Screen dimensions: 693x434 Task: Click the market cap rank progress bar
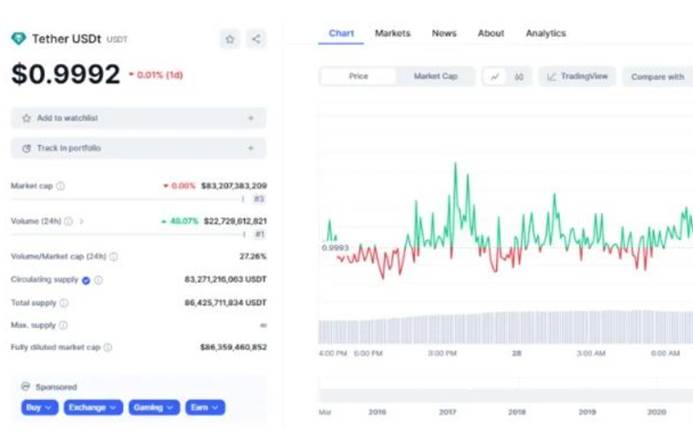tap(128, 199)
